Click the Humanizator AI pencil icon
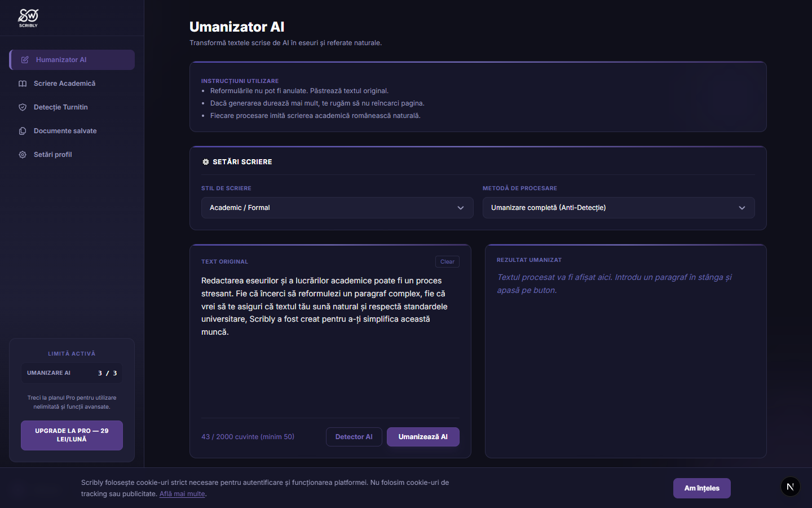This screenshot has width=812, height=508. tap(25, 60)
